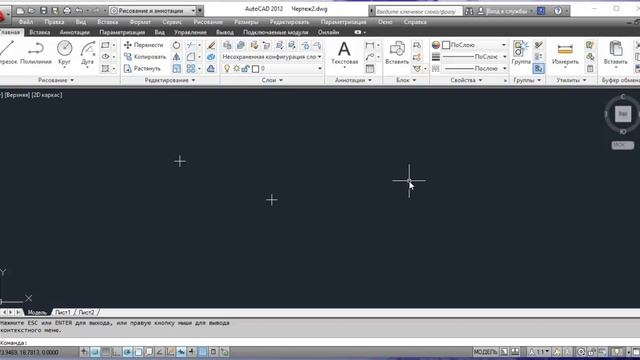This screenshot has width=640, height=360.
Task: Toggle Polar tracking in status bar
Action: pyautogui.click(x=127, y=352)
